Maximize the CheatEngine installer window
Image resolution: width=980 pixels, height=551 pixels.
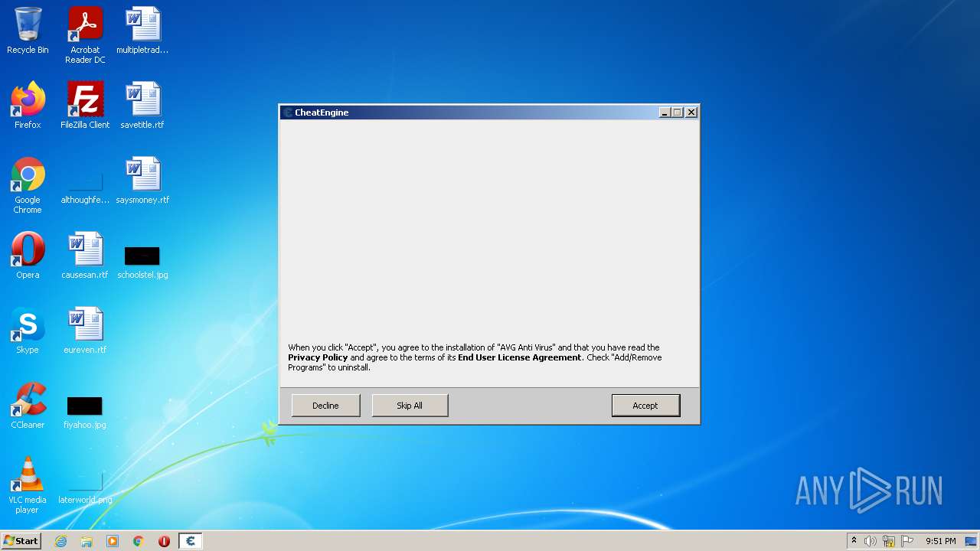(678, 112)
